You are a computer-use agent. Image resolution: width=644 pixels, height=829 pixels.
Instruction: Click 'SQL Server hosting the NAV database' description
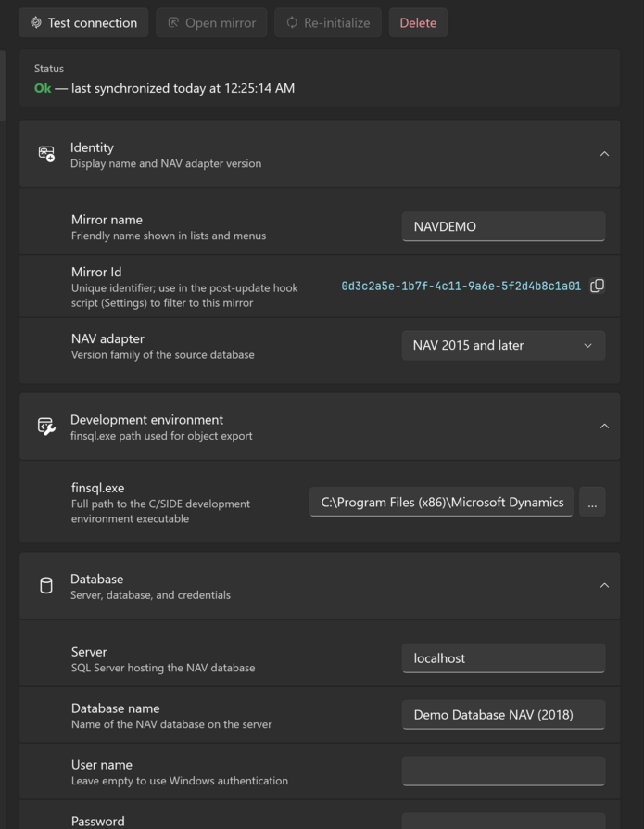pos(163,668)
